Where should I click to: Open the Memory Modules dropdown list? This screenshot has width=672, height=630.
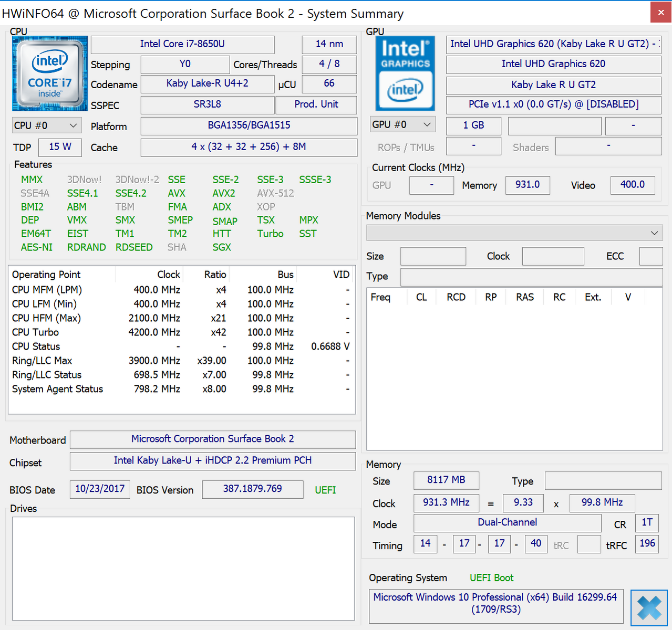coord(514,233)
